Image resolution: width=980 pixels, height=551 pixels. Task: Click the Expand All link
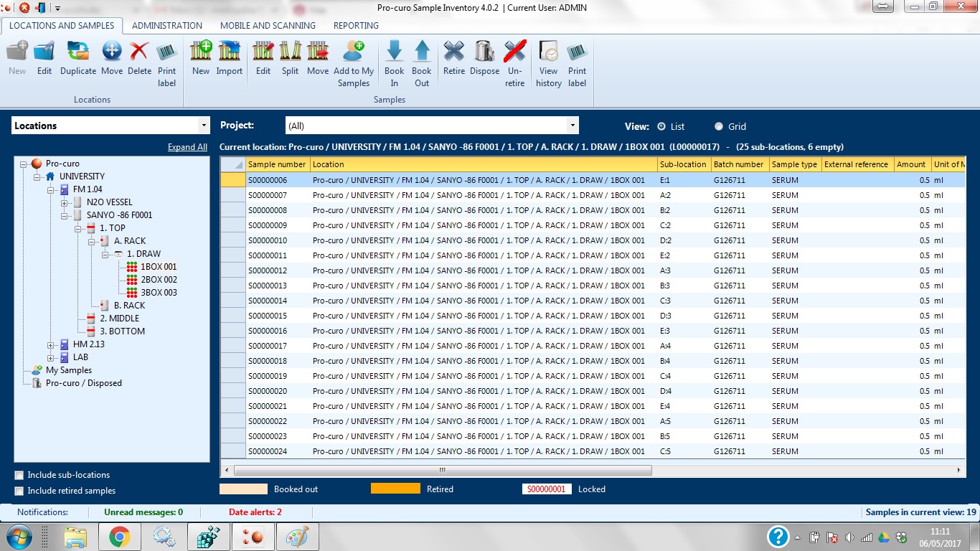pos(187,147)
